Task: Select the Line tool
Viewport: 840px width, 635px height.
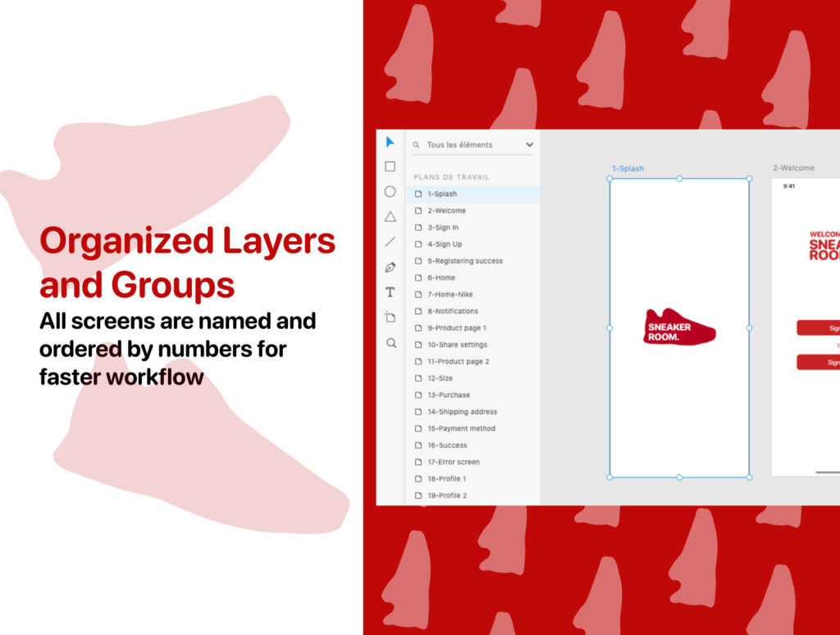Action: point(390,242)
